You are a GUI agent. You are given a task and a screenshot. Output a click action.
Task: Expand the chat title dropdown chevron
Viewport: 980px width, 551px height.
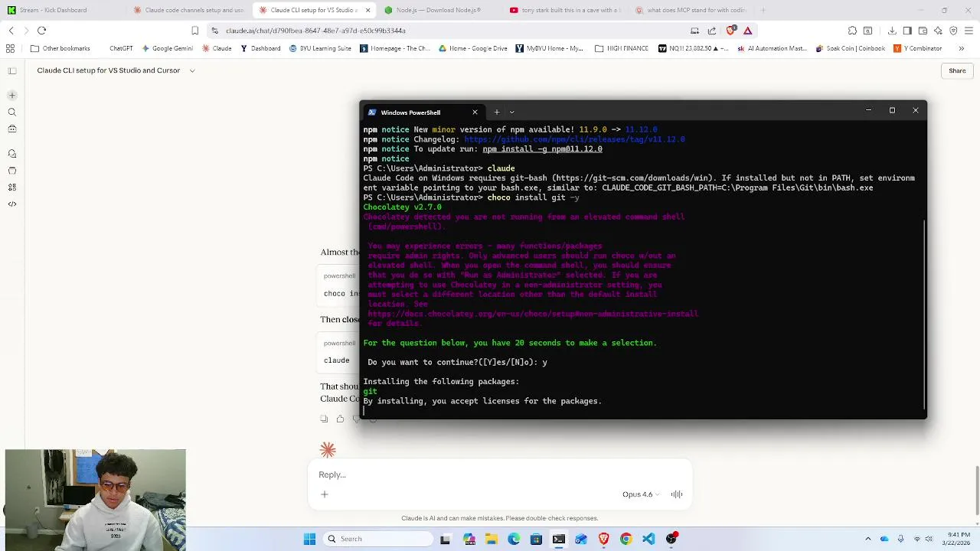(192, 70)
